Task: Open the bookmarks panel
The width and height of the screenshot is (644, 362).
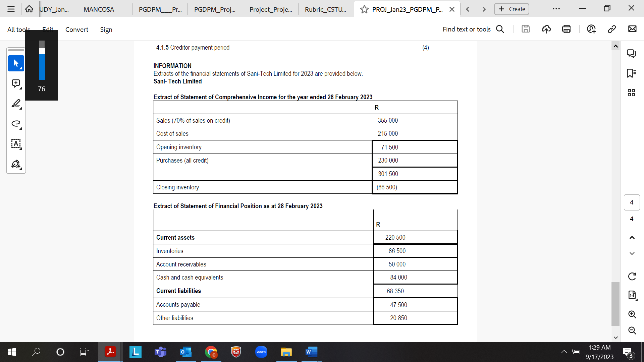Action: [631, 73]
